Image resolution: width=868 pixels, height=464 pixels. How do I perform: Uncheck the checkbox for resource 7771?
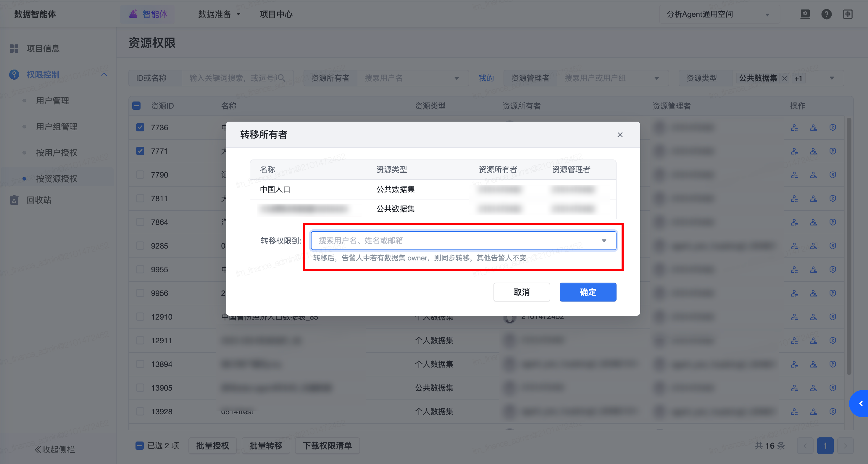click(140, 151)
